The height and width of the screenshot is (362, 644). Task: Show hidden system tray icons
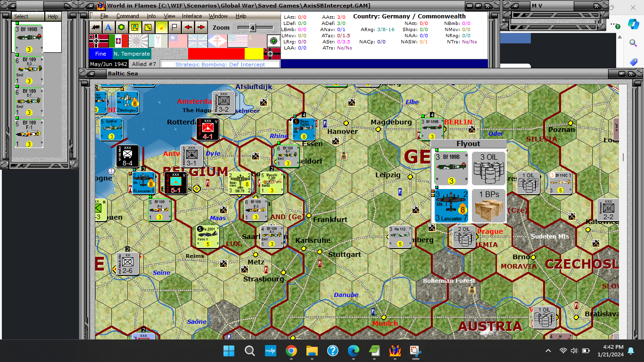point(548,351)
